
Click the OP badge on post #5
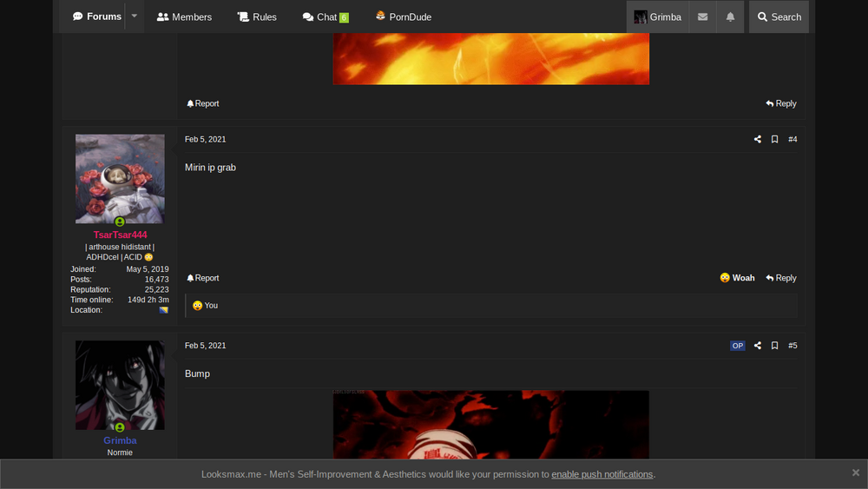(737, 346)
